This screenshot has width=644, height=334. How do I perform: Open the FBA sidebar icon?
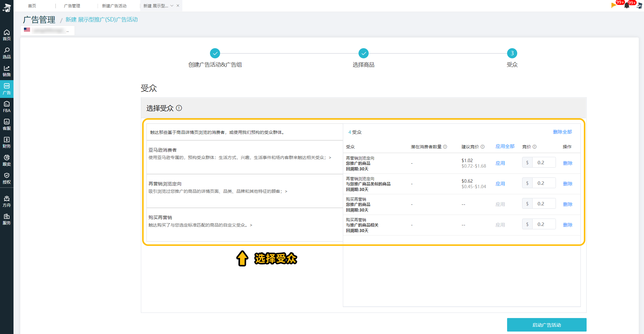pyautogui.click(x=7, y=107)
